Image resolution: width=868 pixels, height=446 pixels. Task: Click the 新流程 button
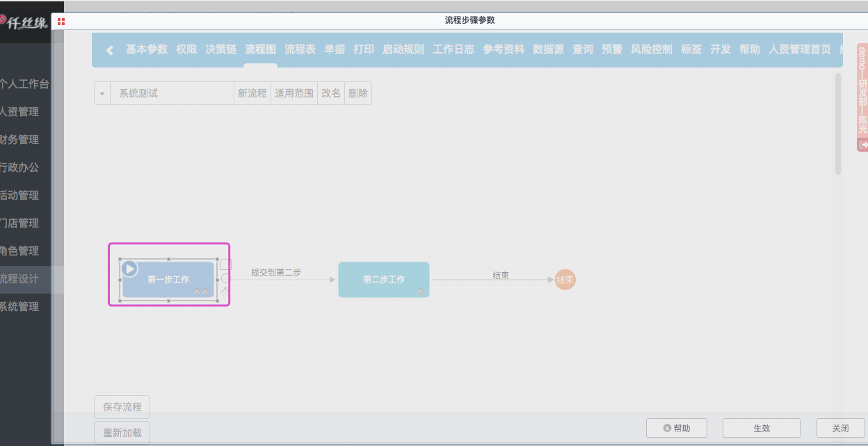[x=252, y=93]
